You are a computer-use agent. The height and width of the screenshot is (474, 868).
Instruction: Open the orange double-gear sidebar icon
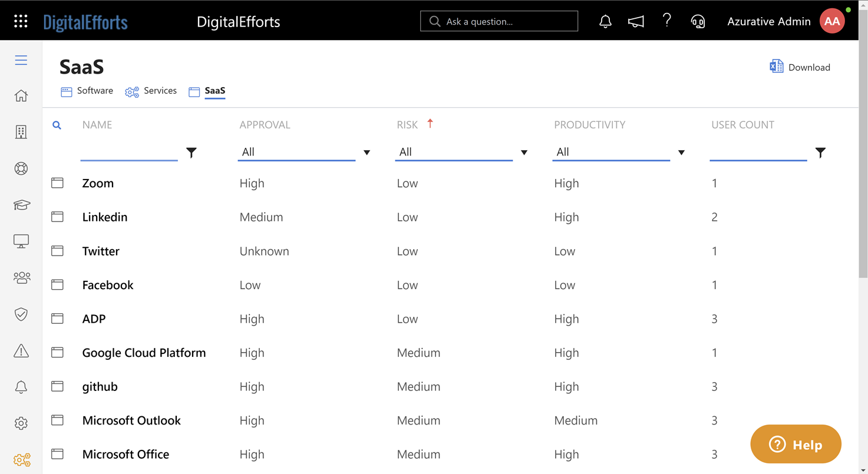tap(22, 460)
